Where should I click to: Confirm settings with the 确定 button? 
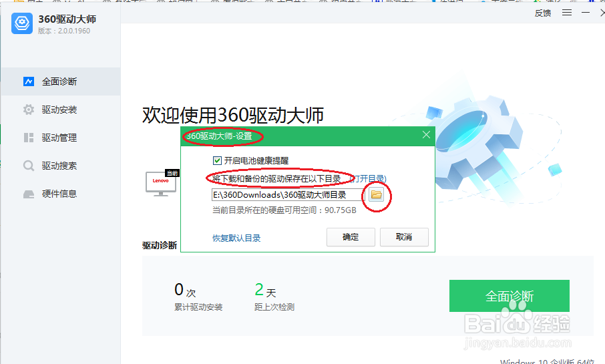tap(351, 237)
